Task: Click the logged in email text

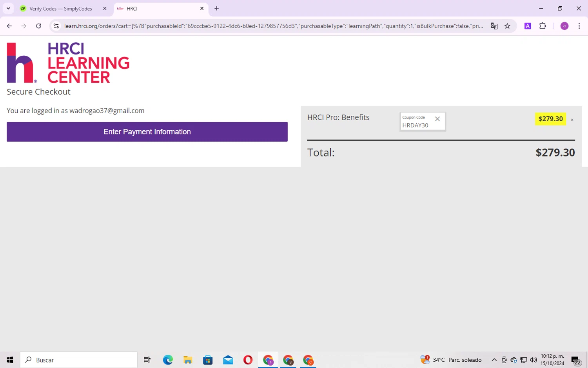Action: pos(107,111)
